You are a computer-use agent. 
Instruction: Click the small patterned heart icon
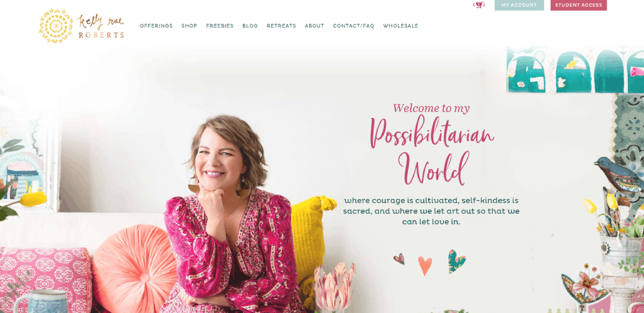[399, 259]
